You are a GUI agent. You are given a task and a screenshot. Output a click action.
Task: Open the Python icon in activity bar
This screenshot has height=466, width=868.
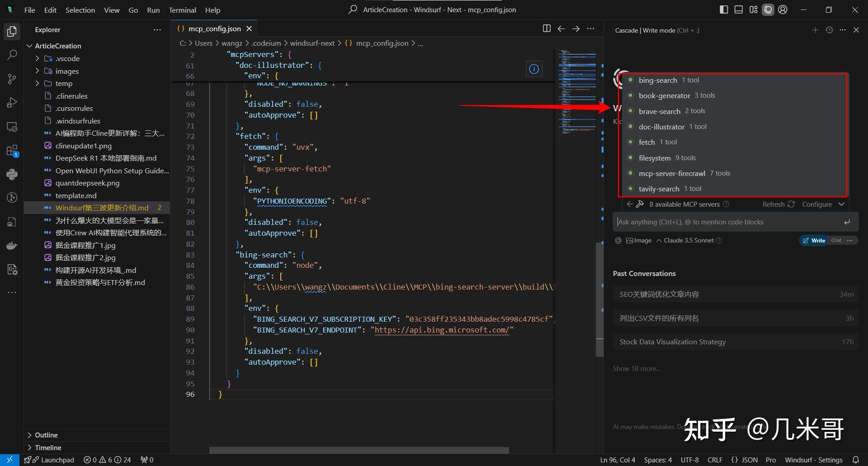(12, 174)
